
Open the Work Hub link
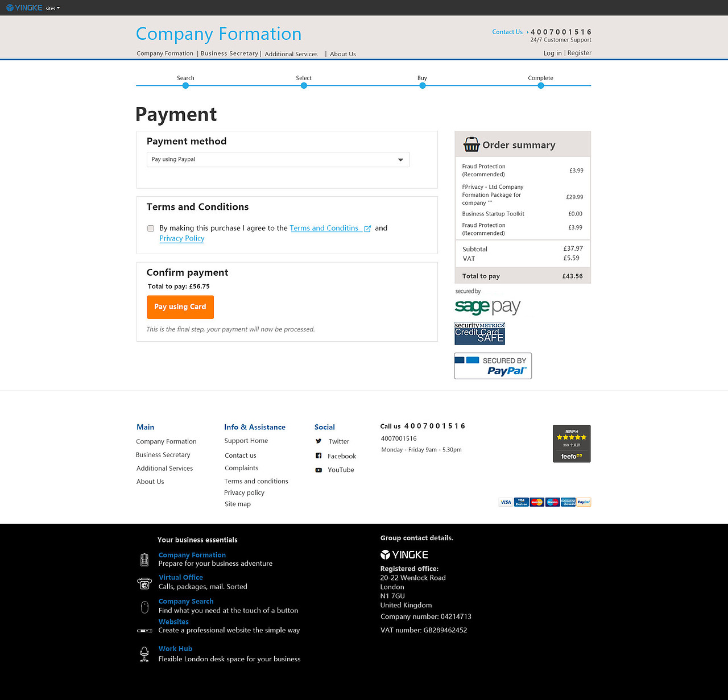click(x=175, y=648)
